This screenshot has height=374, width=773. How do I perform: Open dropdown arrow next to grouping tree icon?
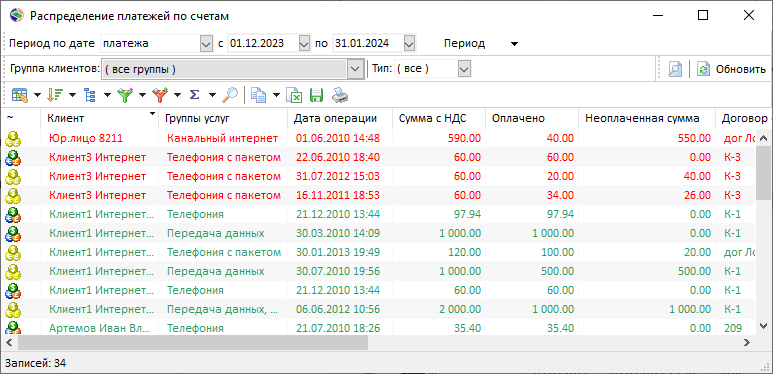click(x=107, y=95)
